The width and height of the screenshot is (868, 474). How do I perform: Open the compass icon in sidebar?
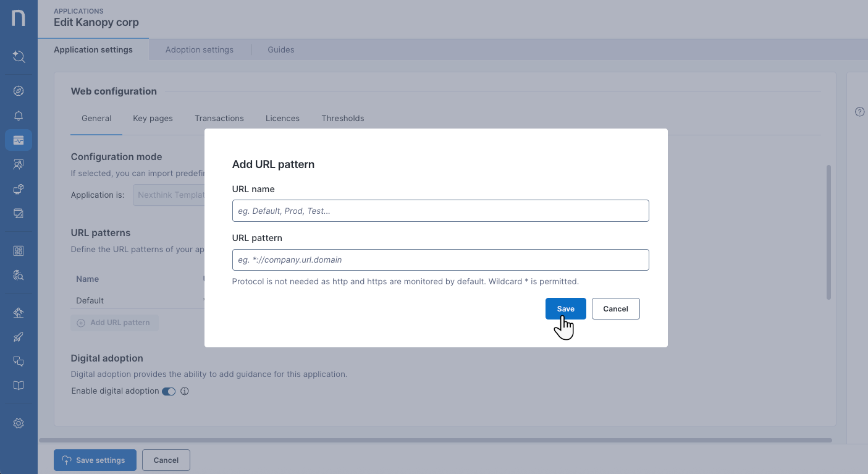pos(19,91)
